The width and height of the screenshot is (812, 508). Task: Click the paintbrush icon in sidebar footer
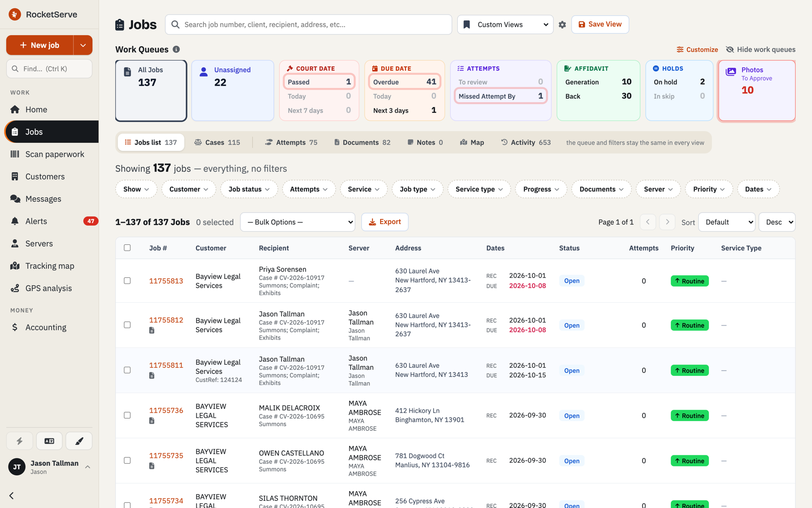coord(79,441)
